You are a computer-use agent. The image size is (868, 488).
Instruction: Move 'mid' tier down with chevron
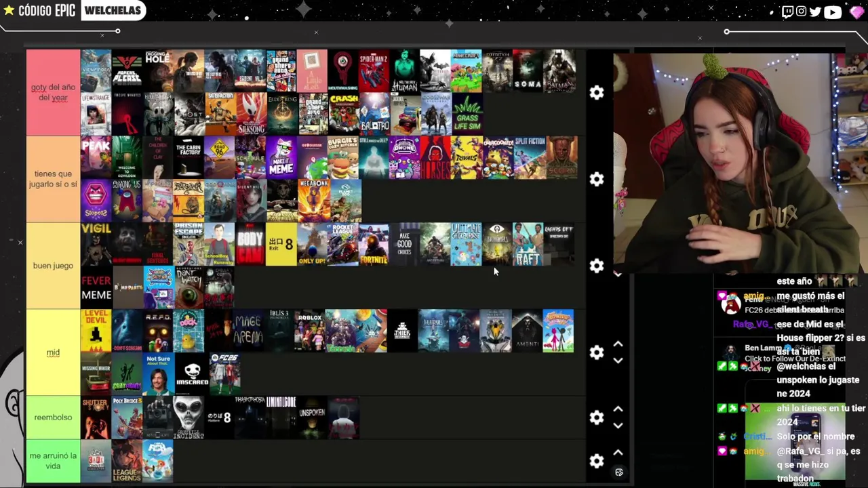pyautogui.click(x=618, y=361)
